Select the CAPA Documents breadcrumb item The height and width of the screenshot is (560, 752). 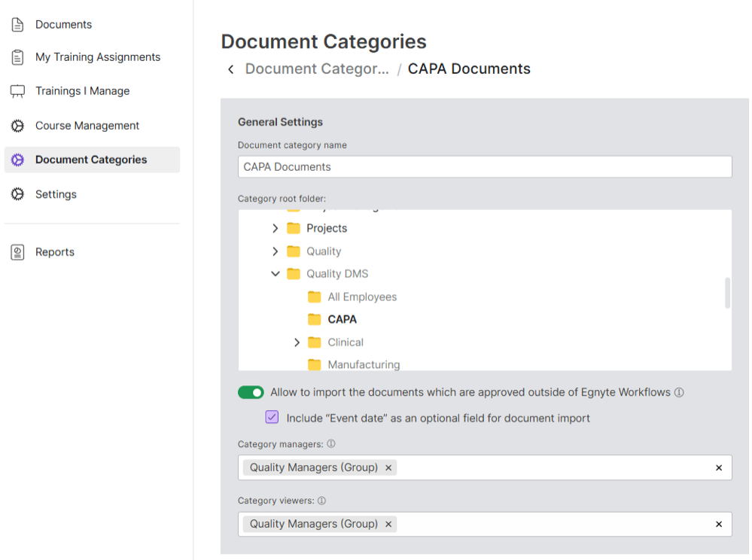click(468, 68)
